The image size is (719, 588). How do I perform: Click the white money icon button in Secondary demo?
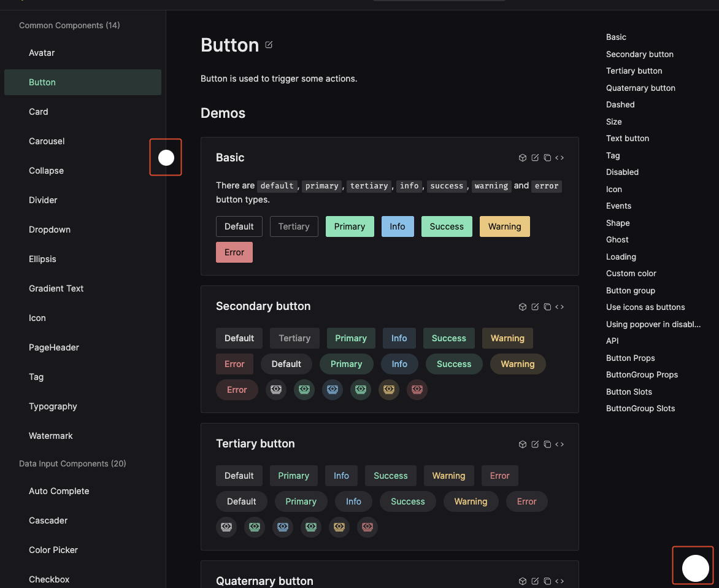click(275, 390)
